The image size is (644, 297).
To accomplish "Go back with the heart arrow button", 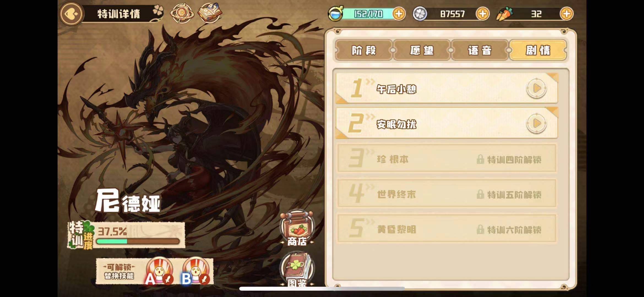I will coord(71,14).
